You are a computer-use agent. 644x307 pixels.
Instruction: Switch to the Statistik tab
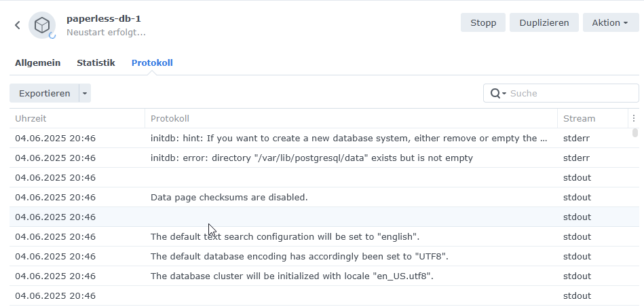[x=96, y=63]
